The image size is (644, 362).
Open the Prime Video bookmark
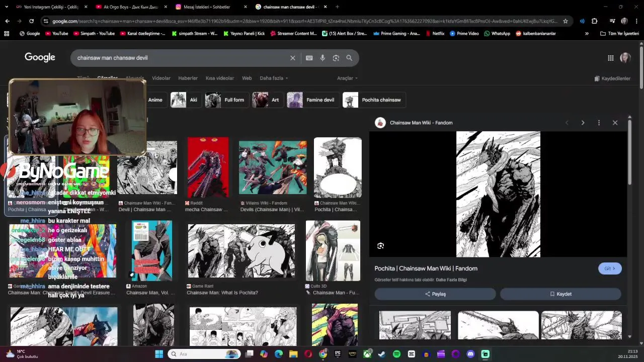464,34
